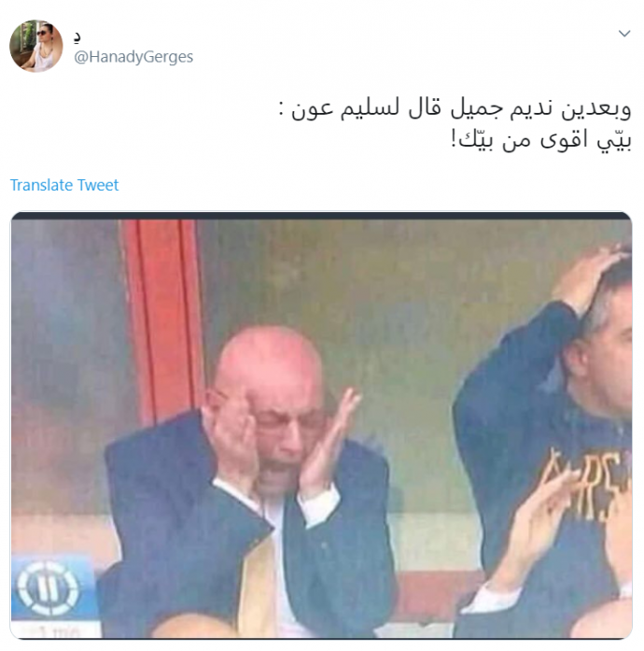Image resolution: width=644 pixels, height=651 pixels.
Task: Click the circular channel logo in photo corner
Action: [48, 587]
